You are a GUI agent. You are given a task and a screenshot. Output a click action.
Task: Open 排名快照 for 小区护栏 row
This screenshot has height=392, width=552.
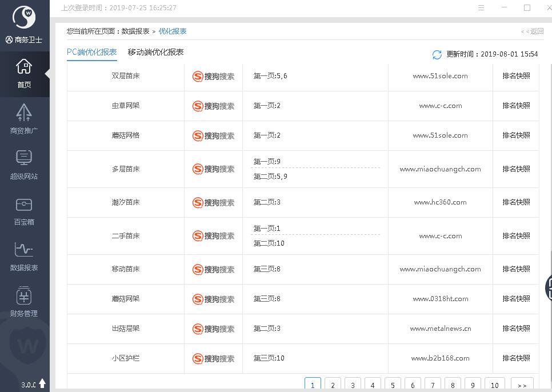coord(516,358)
